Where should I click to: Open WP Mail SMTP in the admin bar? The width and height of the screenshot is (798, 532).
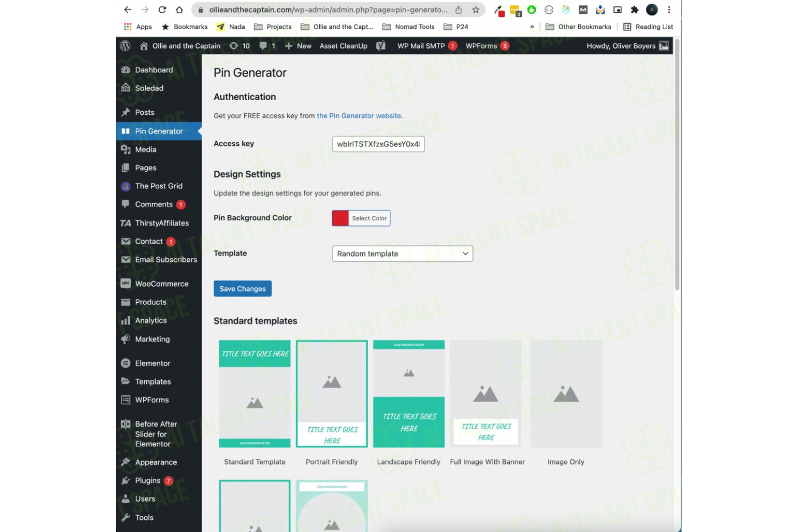pyautogui.click(x=427, y=46)
